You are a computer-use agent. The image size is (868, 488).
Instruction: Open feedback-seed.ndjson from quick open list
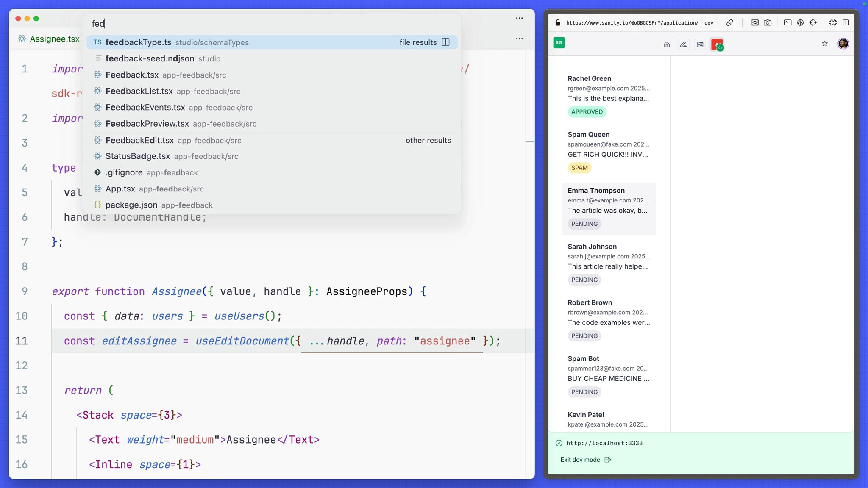pyautogui.click(x=272, y=58)
